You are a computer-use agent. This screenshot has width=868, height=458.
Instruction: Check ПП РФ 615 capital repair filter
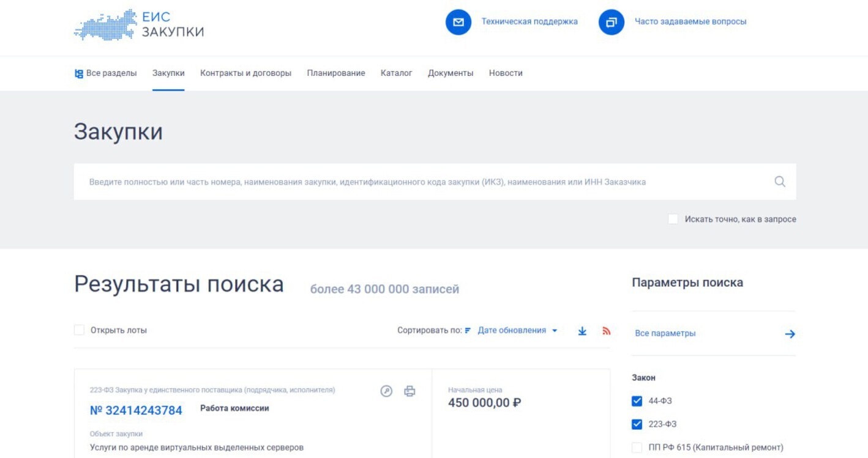[637, 448]
